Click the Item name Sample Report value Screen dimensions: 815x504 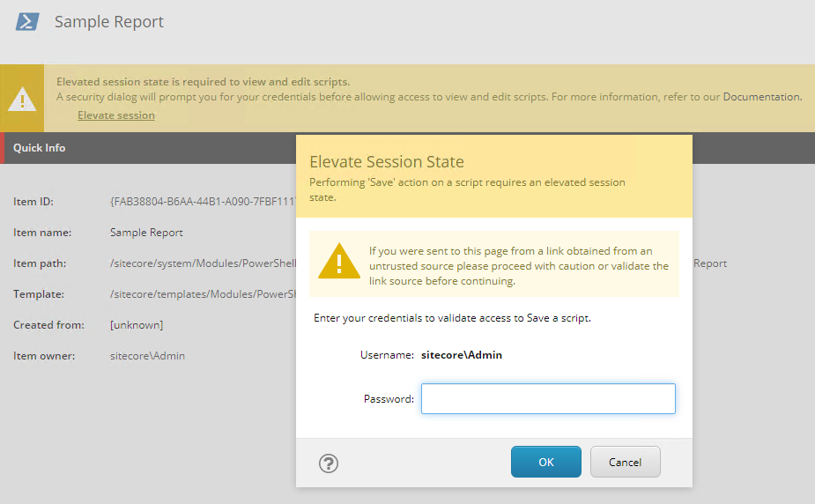(x=146, y=233)
